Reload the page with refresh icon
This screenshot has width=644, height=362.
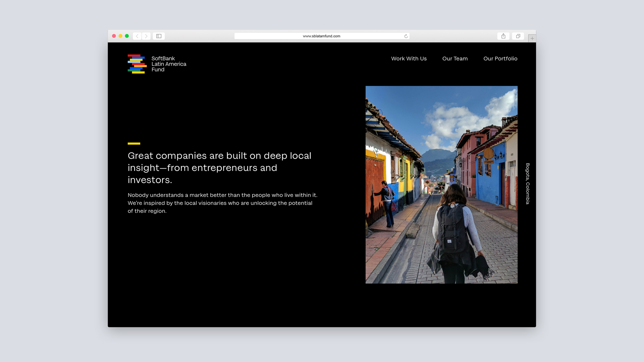point(406,36)
